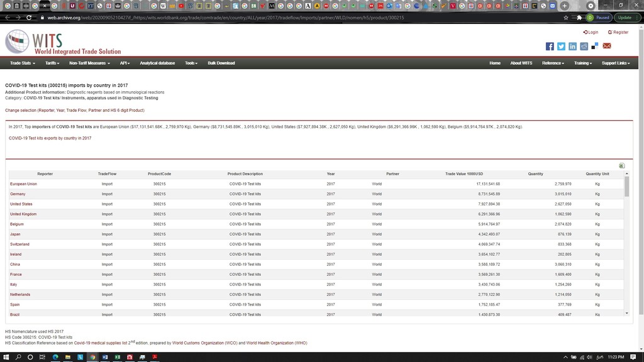The image size is (644, 362).
Task: Share page on LinkedIn icon
Action: (572, 47)
